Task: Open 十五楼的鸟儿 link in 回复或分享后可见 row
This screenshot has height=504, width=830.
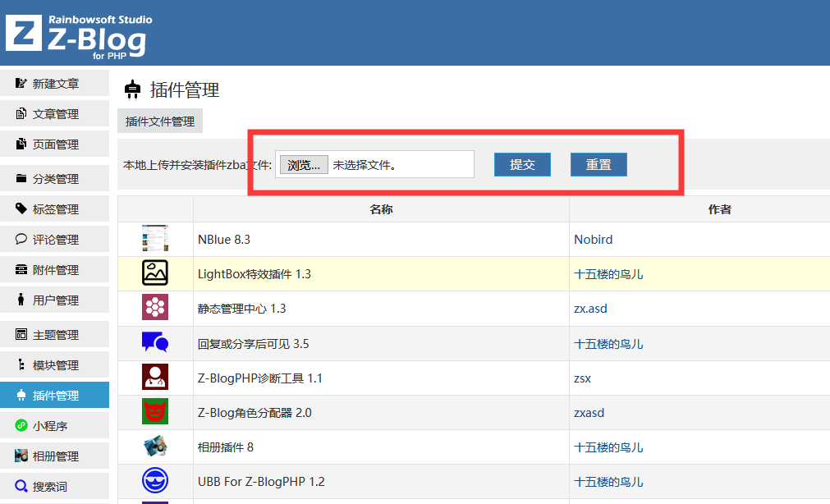Action: click(608, 344)
